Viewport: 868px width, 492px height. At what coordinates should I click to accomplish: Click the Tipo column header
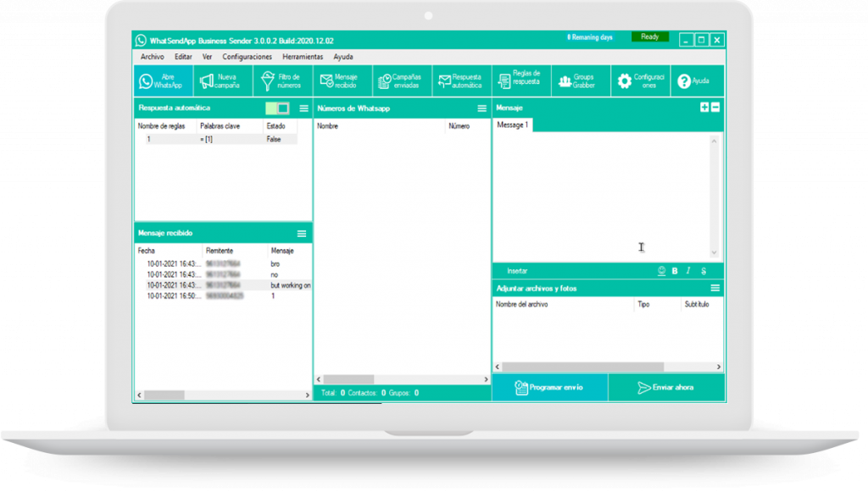(x=643, y=305)
